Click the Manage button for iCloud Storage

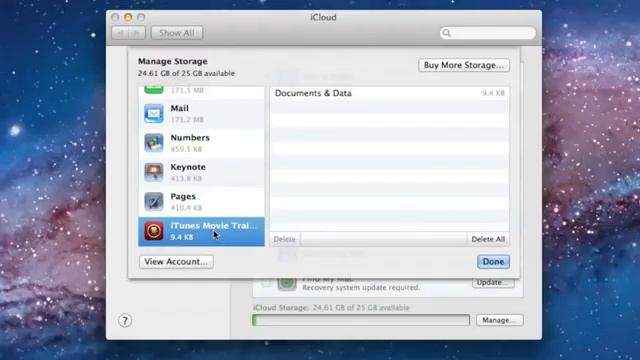point(499,320)
